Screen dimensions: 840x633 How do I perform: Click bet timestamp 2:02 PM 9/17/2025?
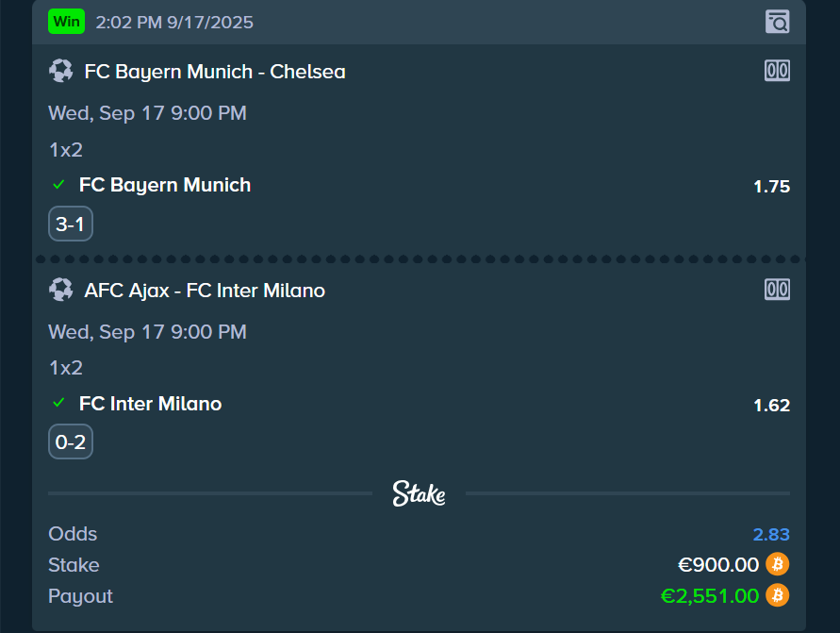point(174,22)
